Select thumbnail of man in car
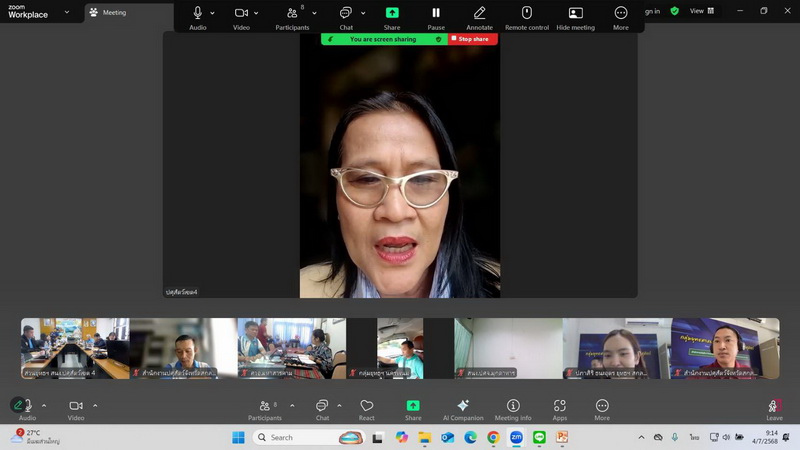Image resolution: width=800 pixels, height=450 pixels. 400,348
